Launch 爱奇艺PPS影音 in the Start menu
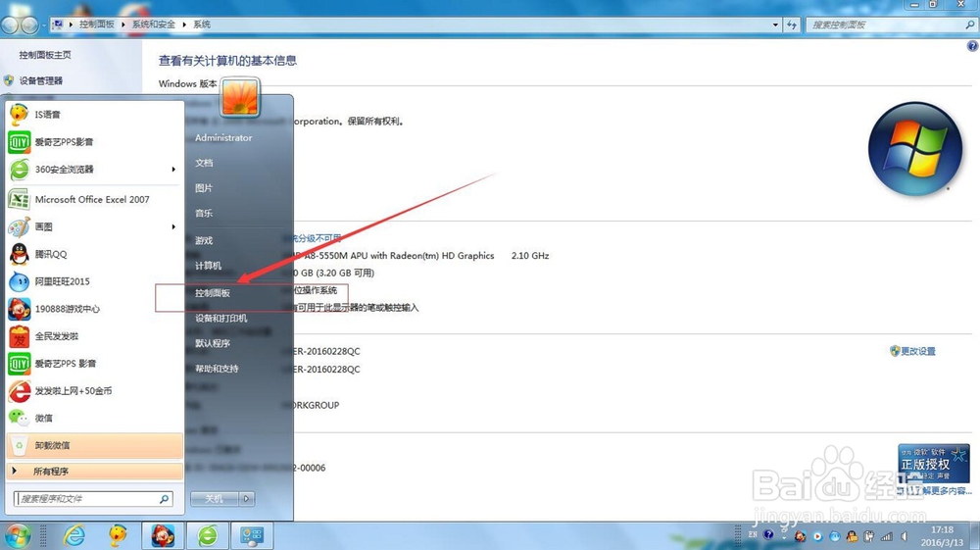This screenshot has height=550, width=980. [94, 142]
